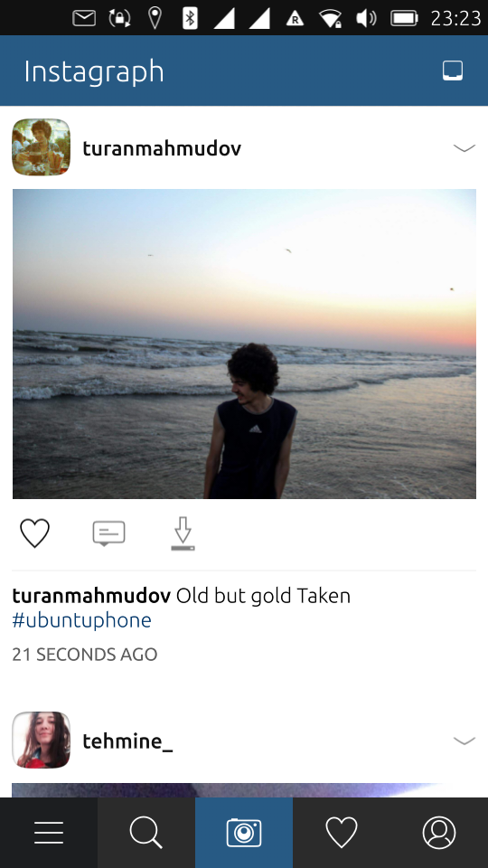Viewport: 488px width, 868px height.
Task: Open the #ubuntuphone hashtag link
Action: point(82,620)
